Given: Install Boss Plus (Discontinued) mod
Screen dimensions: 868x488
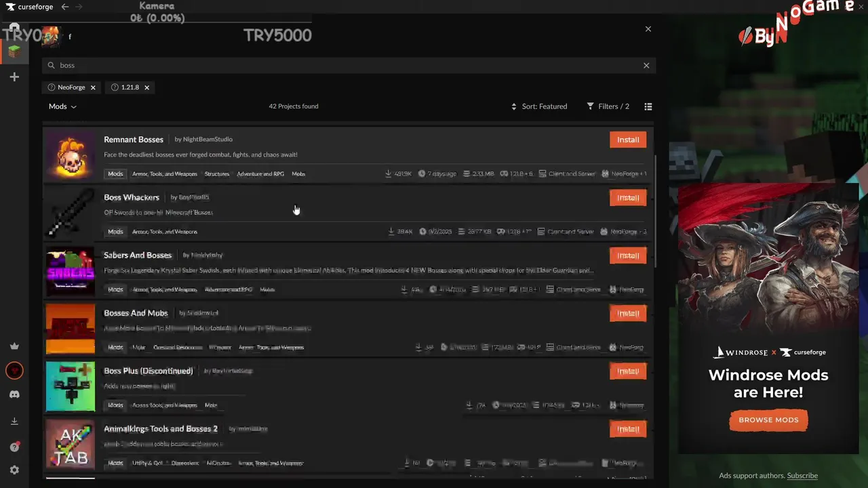Looking at the screenshot, I should point(628,371).
